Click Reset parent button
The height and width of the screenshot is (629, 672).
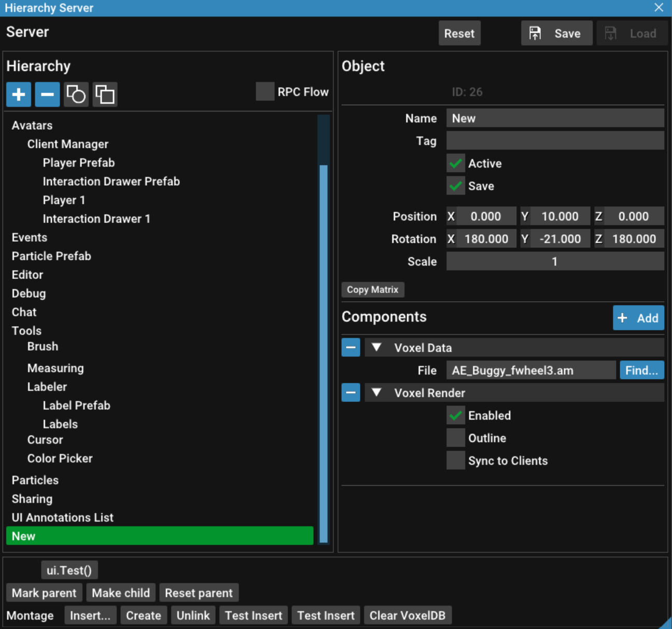point(199,593)
